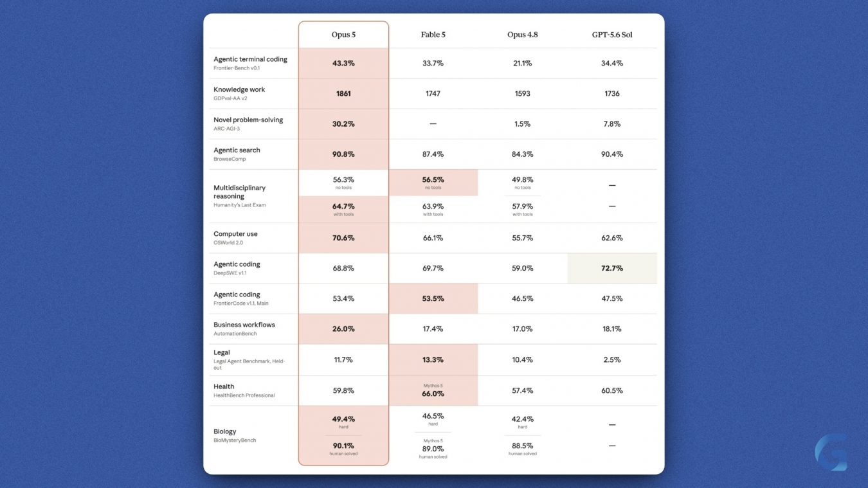Select the 13.3% Legal benchmark cell
Image resolution: width=868 pixels, height=488 pixels.
(433, 359)
